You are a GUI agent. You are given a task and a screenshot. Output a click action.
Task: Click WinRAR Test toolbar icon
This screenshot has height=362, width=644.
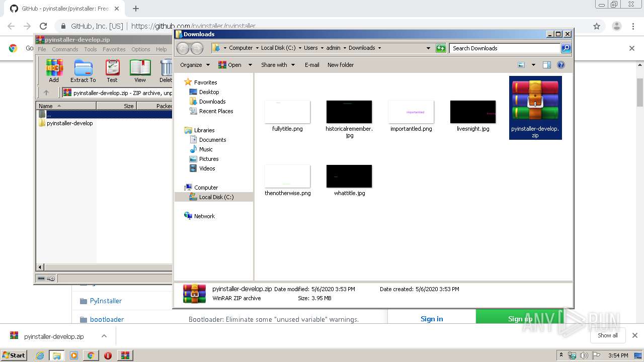(112, 70)
